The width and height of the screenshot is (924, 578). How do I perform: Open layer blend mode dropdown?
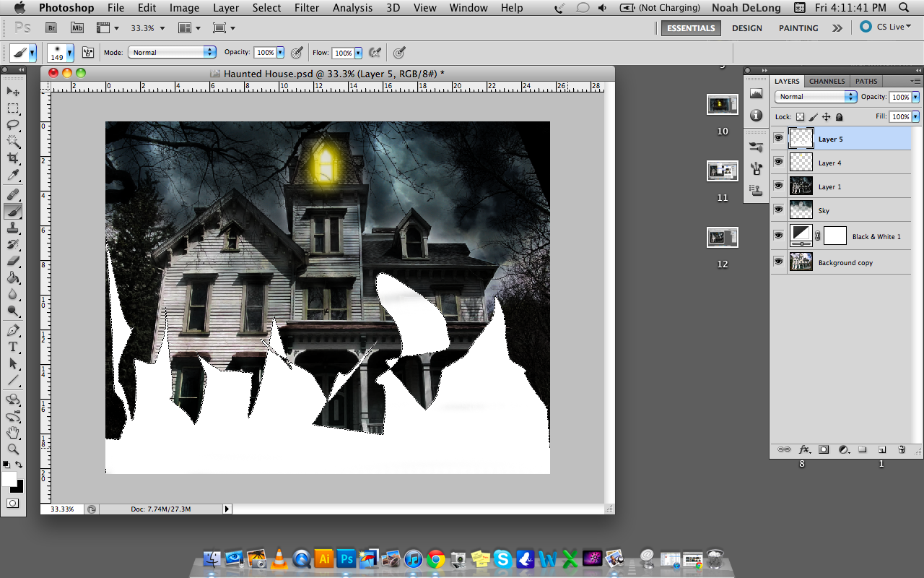click(x=816, y=97)
